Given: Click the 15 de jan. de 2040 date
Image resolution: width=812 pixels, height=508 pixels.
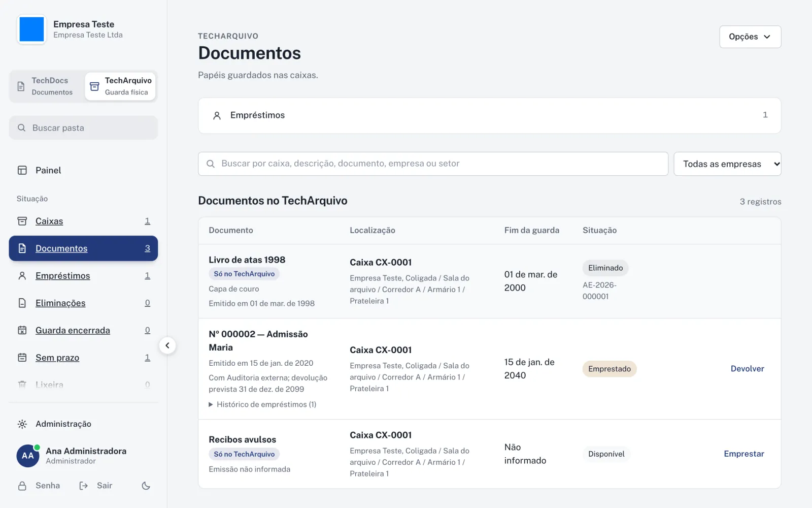Looking at the screenshot, I should point(529,369).
